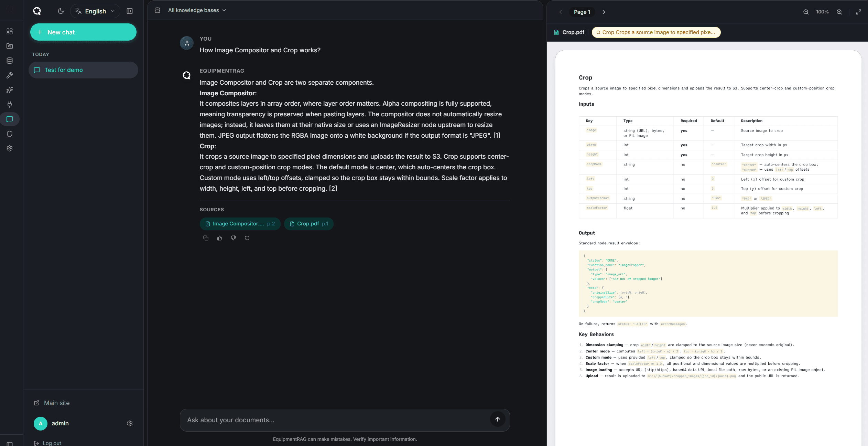Open the wrench tools section
Screen dimensions: 868x446
tap(10, 75)
